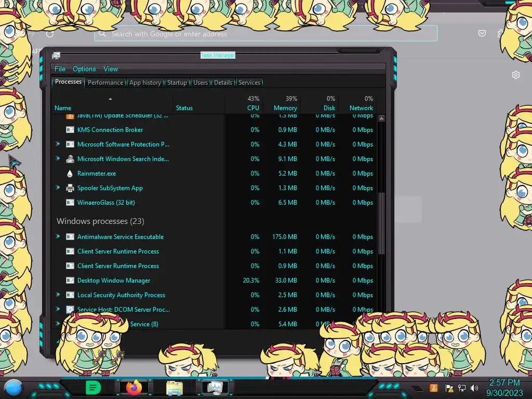Click the browser reload button
Image resolution: width=532 pixels, height=399 pixels.
click(50, 34)
